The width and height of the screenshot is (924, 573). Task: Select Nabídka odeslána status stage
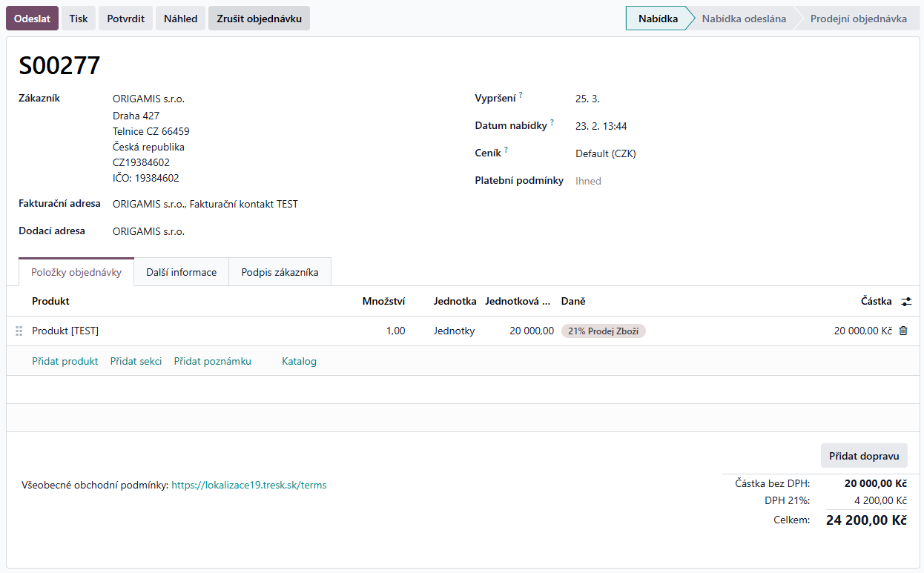[x=743, y=19]
